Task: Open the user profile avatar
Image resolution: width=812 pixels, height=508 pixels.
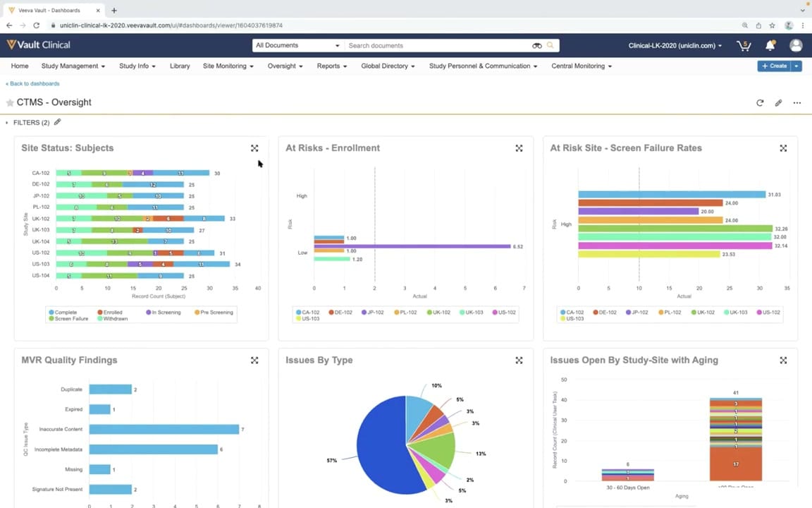Action: 796,46
